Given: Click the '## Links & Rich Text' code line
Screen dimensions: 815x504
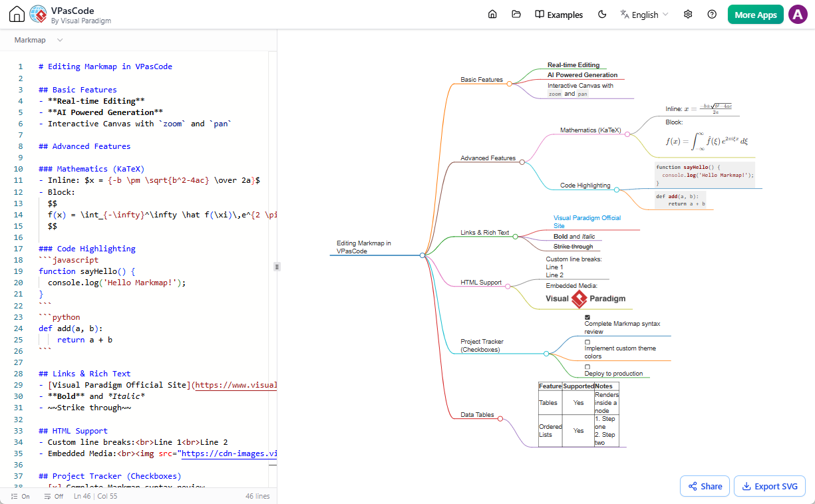Looking at the screenshot, I should tap(84, 374).
